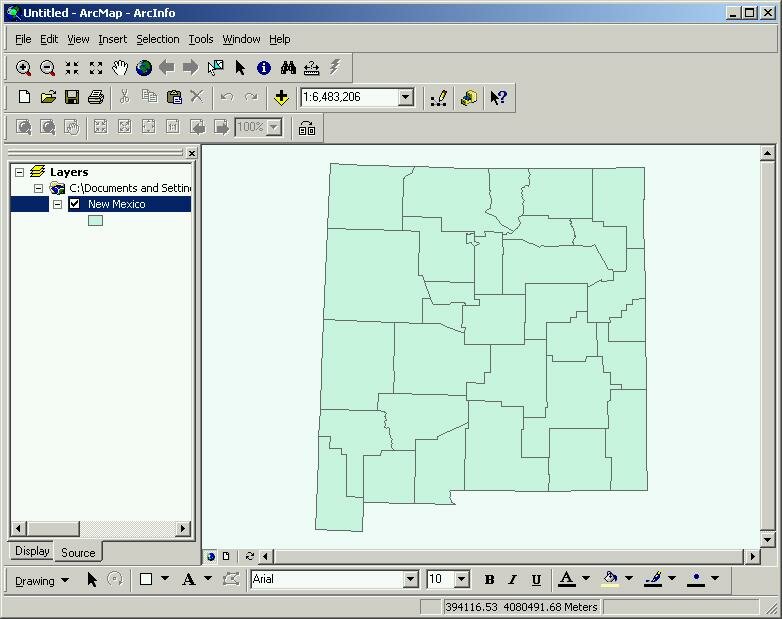Image resolution: width=782 pixels, height=619 pixels.
Task: Click the What's This help icon
Action: pos(498,97)
